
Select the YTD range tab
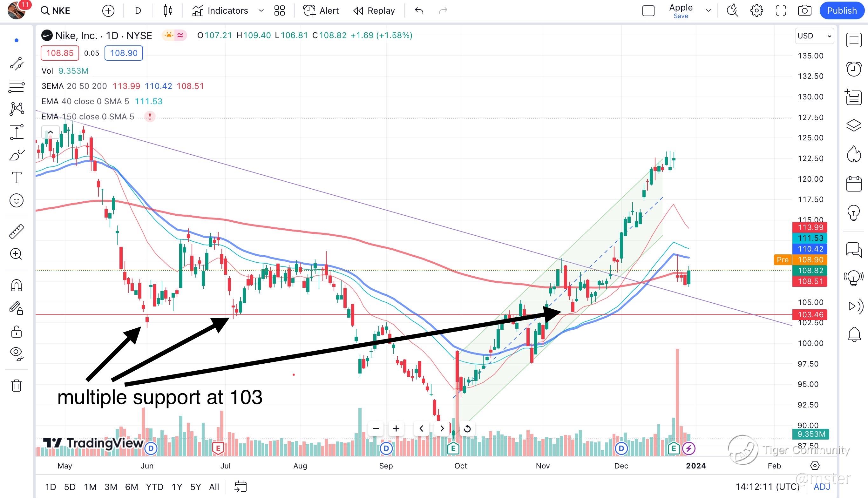pos(154,487)
